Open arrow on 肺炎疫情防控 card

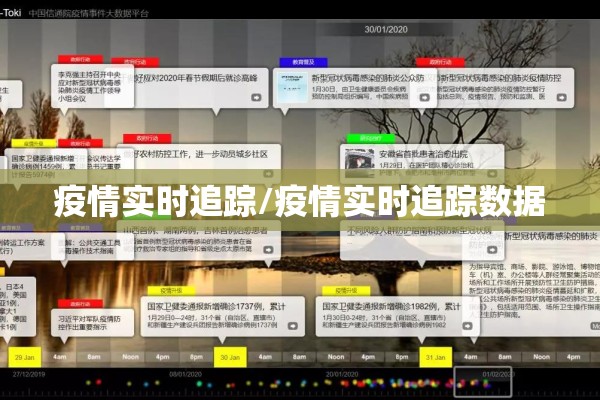(561, 98)
